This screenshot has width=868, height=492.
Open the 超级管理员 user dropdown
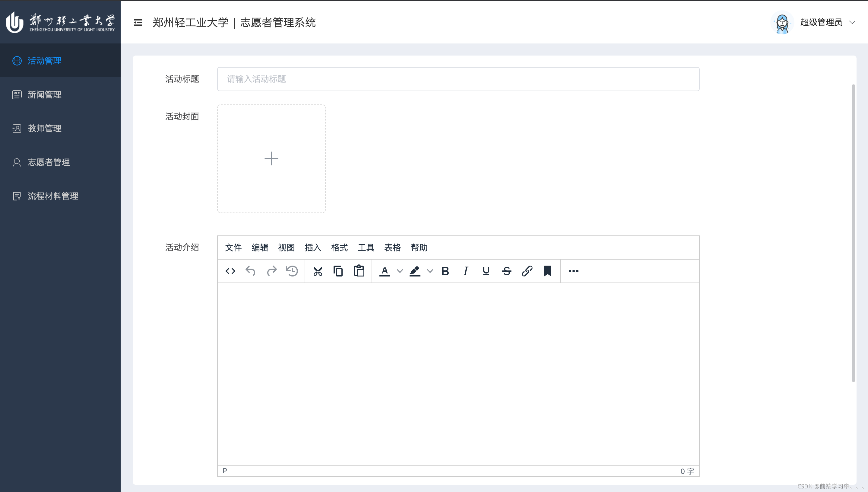(821, 22)
